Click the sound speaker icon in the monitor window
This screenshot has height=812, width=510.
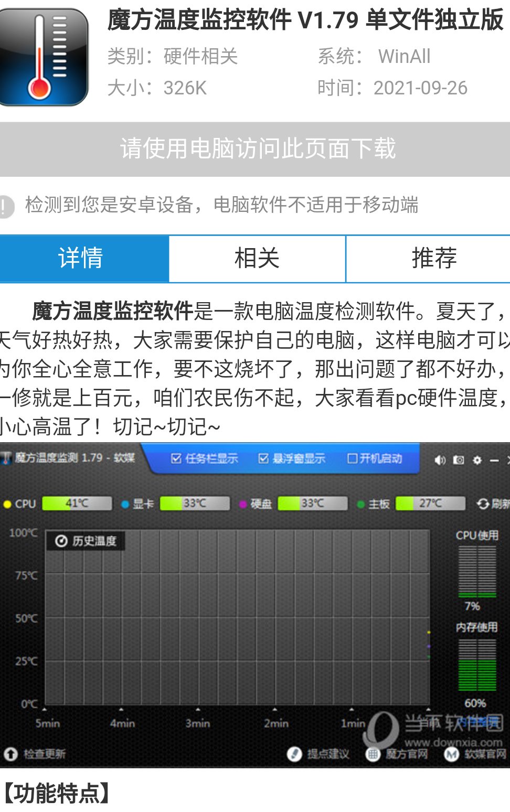440,460
